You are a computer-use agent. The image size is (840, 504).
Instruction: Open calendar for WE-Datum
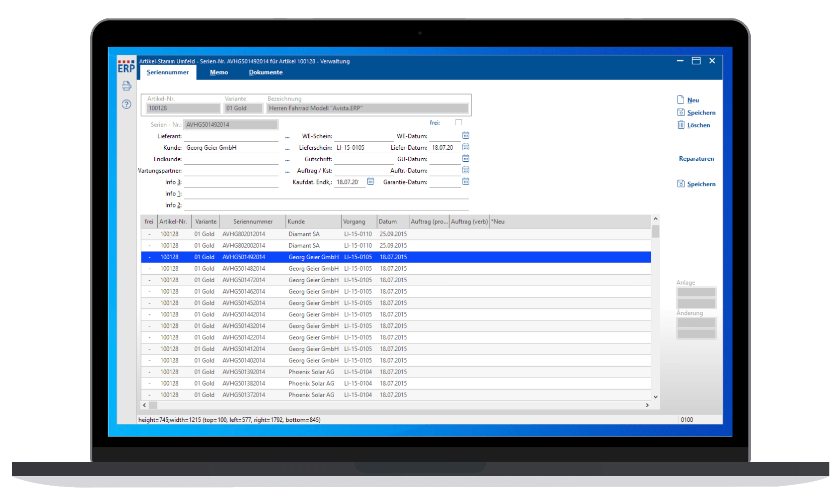[466, 135]
